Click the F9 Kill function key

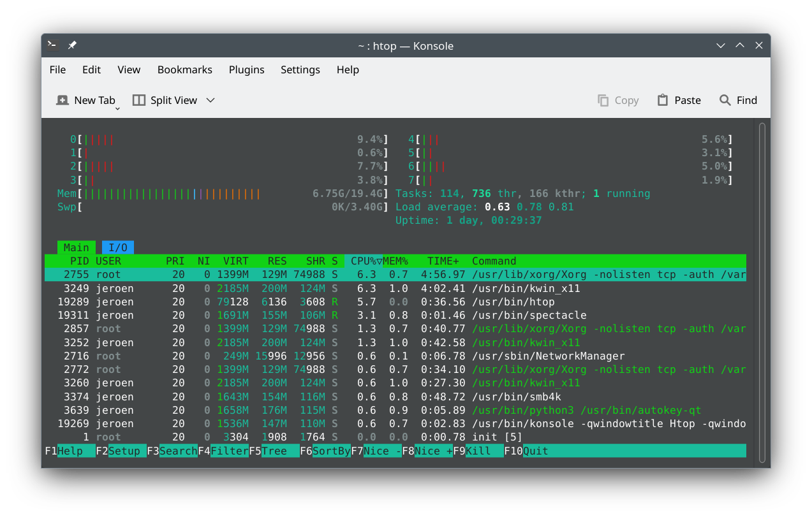pos(478,451)
